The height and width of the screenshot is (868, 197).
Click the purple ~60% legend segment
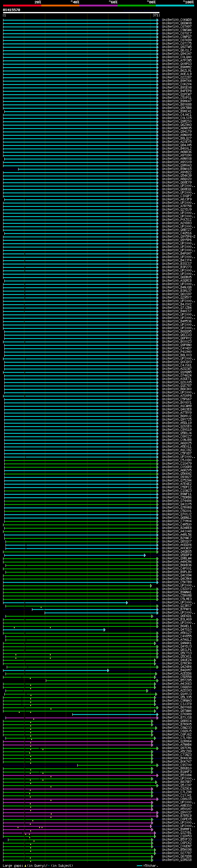tap(98, 6)
